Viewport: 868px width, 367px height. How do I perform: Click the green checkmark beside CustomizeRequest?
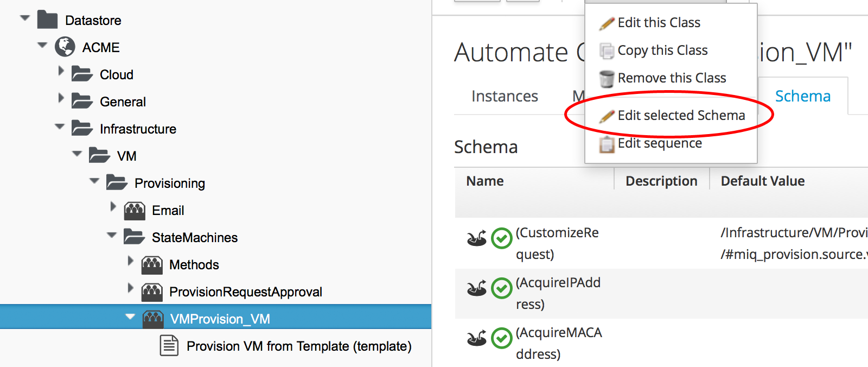click(x=501, y=238)
